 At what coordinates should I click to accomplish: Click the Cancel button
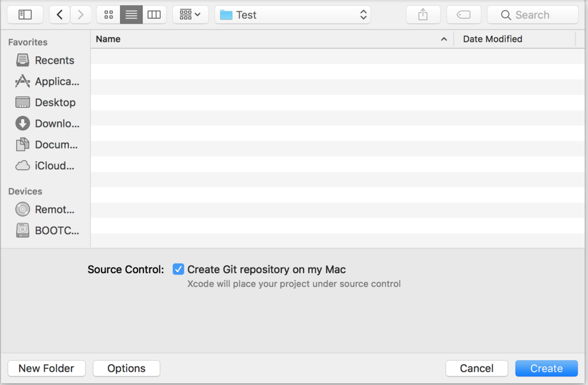477,368
